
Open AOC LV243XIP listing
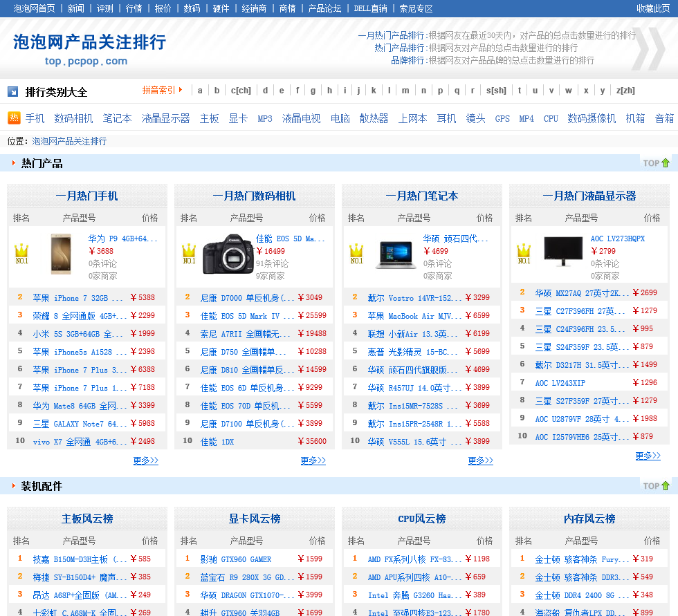click(x=560, y=383)
